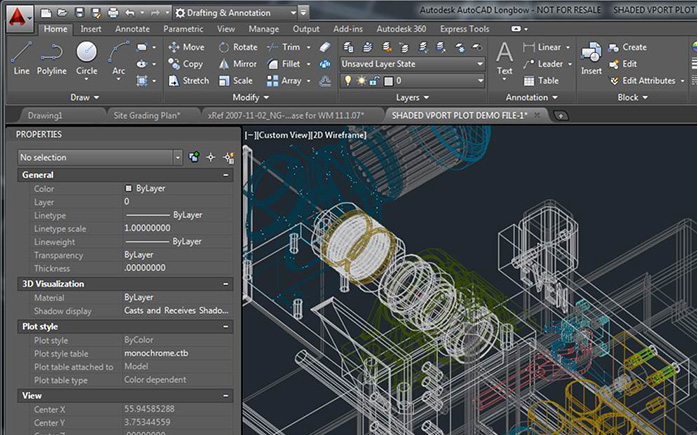Select the Line tool

click(x=21, y=58)
